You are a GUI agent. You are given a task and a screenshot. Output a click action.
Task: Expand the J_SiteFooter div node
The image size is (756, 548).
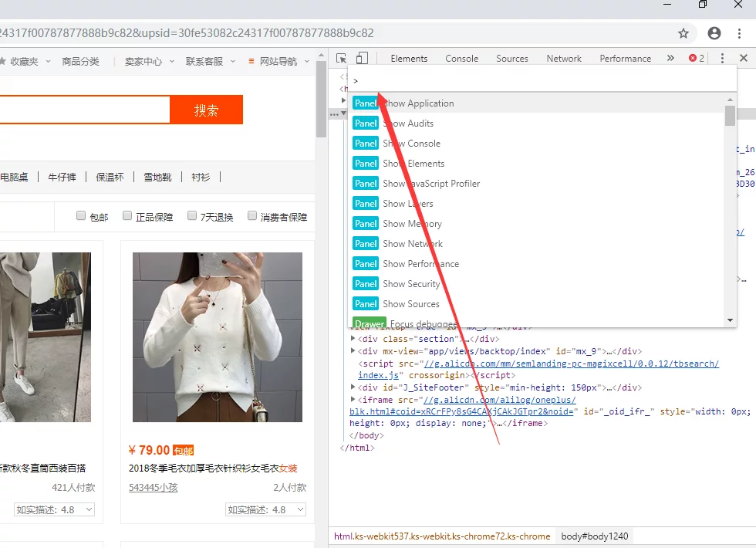pos(353,387)
